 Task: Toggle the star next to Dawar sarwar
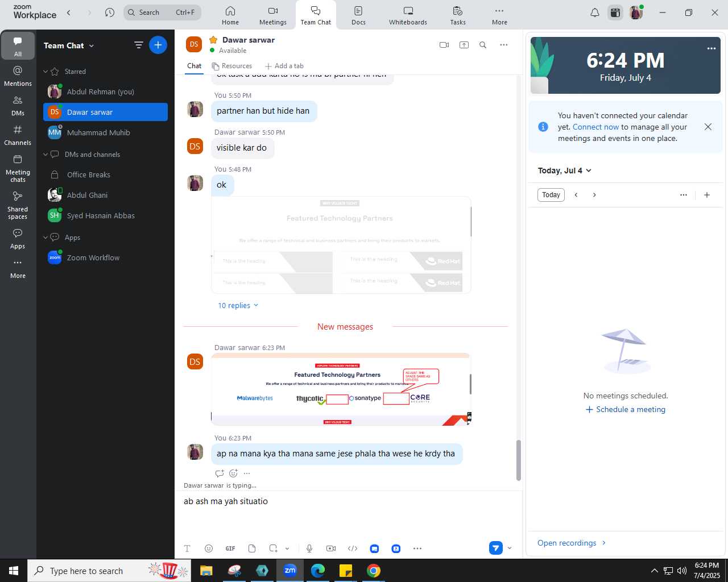[213, 40]
